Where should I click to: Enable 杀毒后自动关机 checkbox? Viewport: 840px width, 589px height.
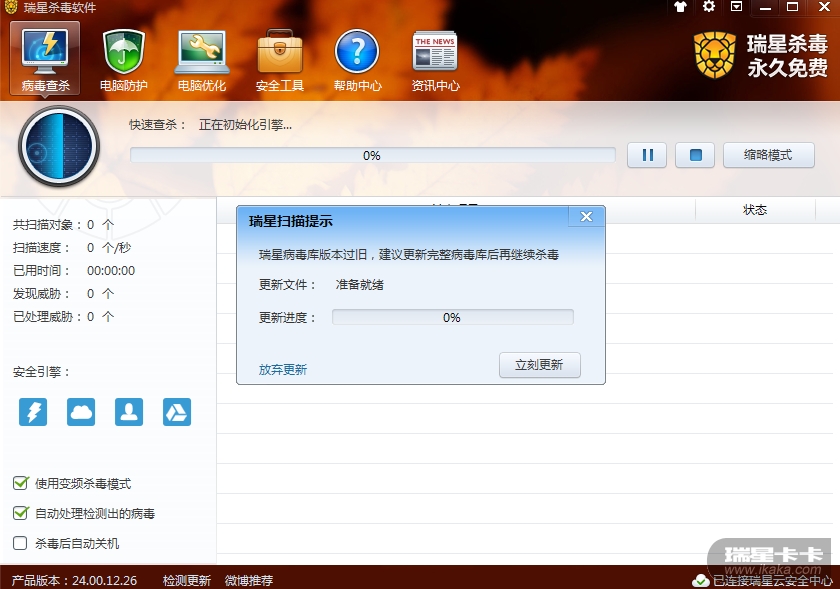pos(20,543)
